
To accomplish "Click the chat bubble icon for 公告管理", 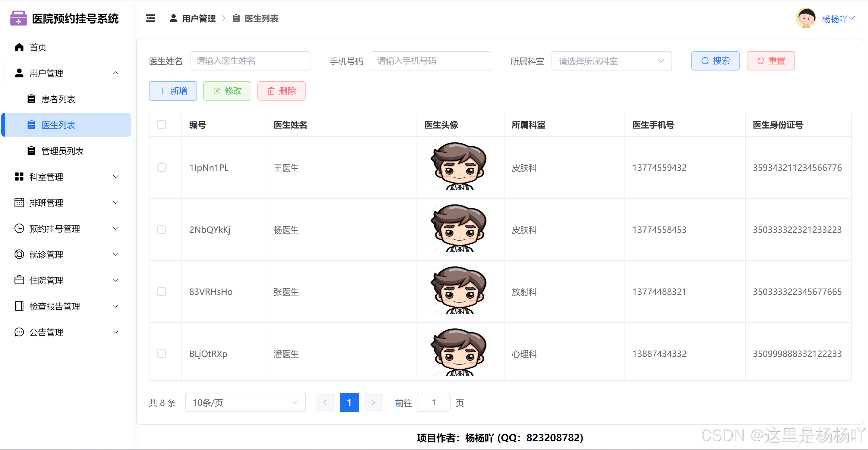I will pos(19,332).
